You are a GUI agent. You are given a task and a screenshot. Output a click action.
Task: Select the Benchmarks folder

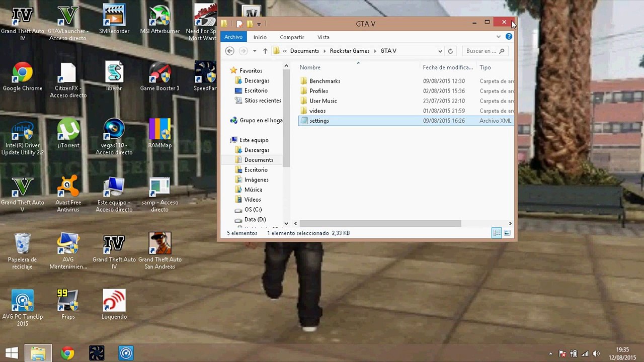pyautogui.click(x=325, y=81)
